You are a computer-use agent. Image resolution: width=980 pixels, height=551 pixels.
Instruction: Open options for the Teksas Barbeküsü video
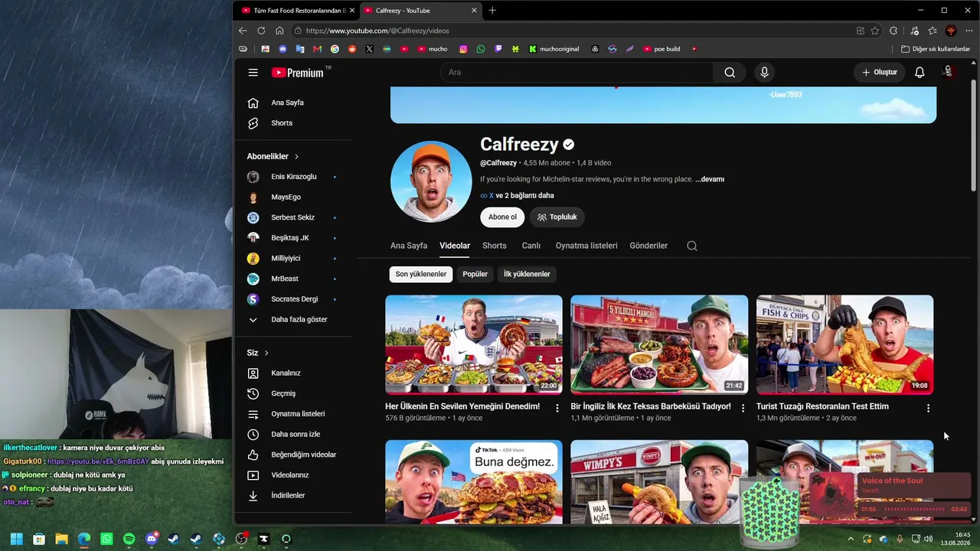pyautogui.click(x=743, y=409)
